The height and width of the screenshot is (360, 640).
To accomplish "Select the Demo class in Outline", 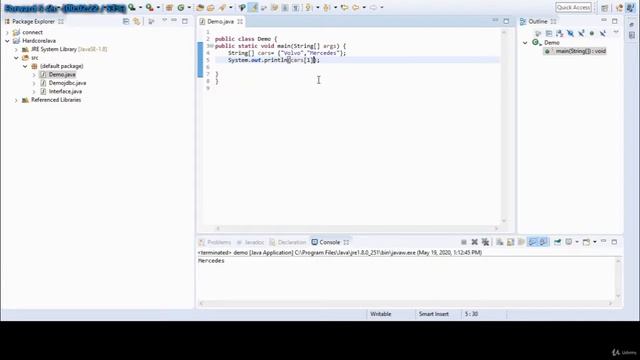I will pos(551,42).
